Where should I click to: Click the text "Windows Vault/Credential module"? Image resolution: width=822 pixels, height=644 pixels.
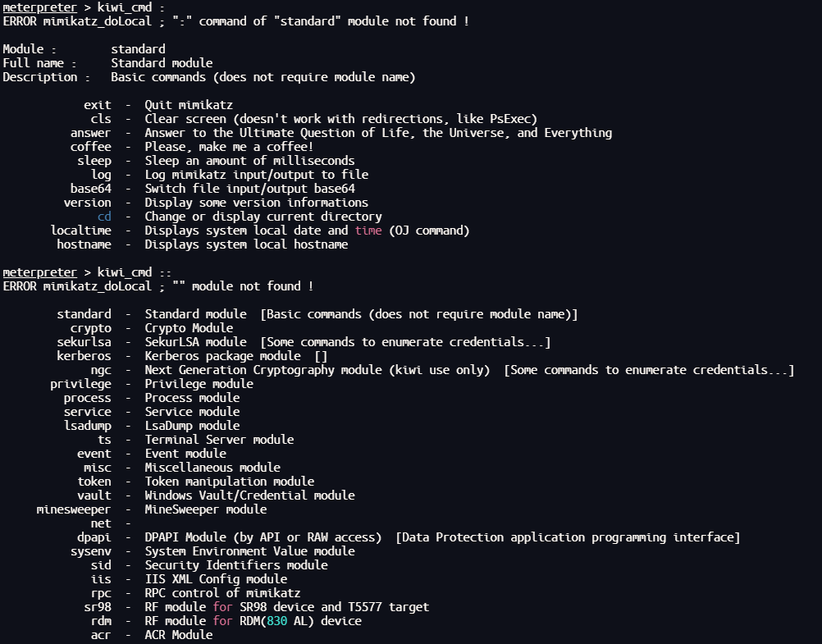(x=249, y=496)
